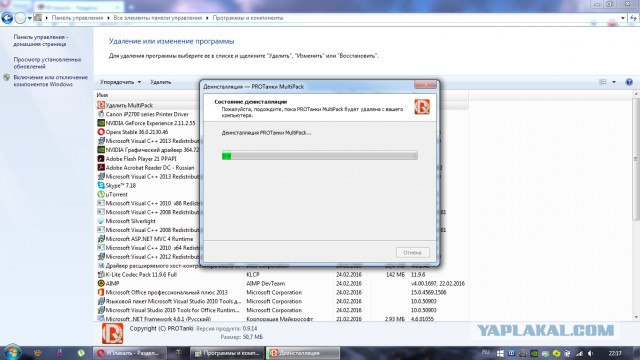Select Microsoft Visual Studio 2010 Tools for Office row

coord(282,310)
